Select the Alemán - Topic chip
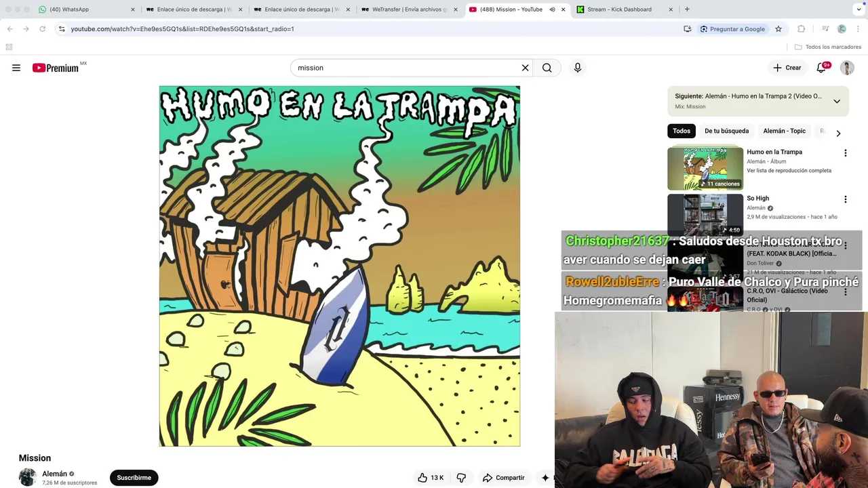 (x=784, y=131)
